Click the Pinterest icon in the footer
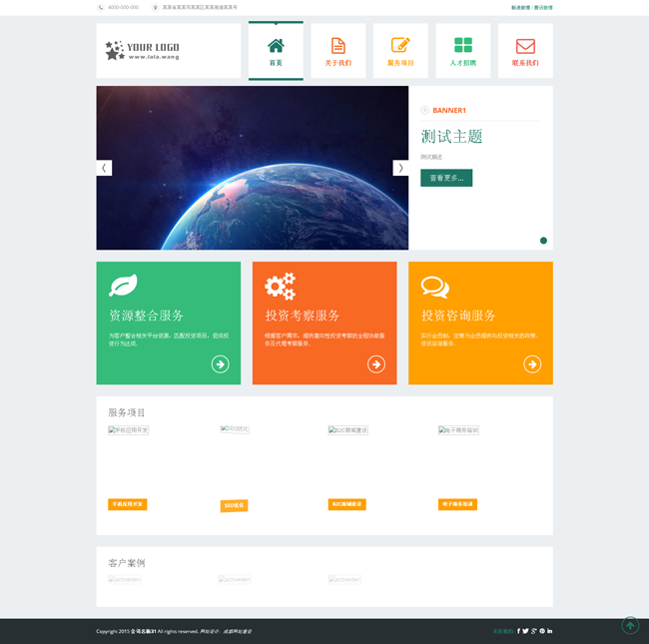The height and width of the screenshot is (644, 649). point(542,631)
